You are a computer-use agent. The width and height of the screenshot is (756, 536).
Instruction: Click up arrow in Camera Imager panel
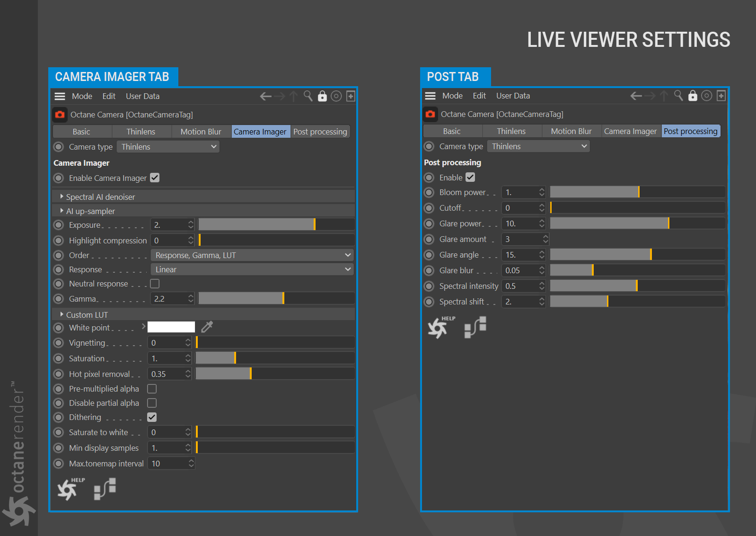294,97
